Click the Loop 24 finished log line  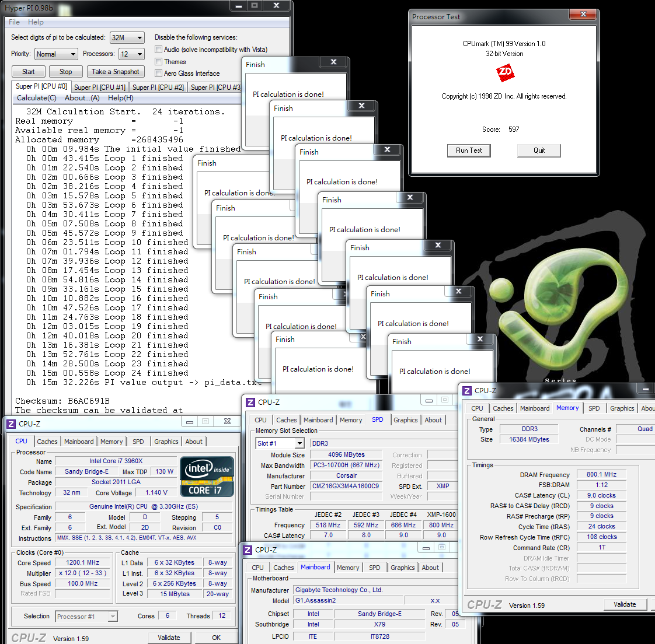(x=107, y=373)
